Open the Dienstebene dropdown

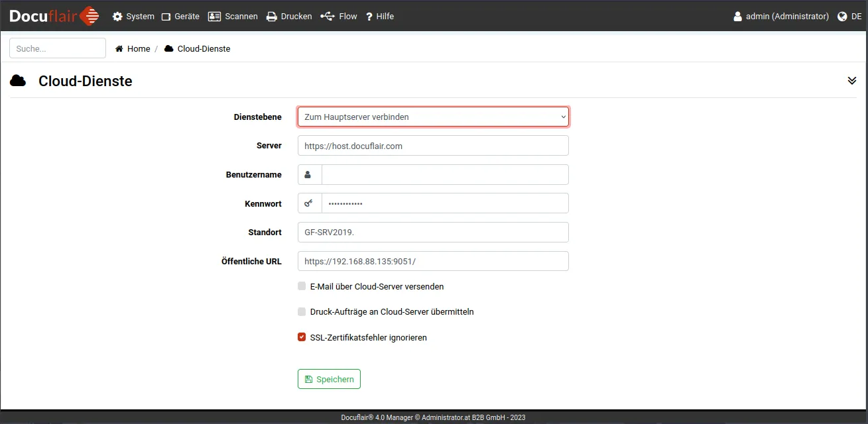(433, 117)
